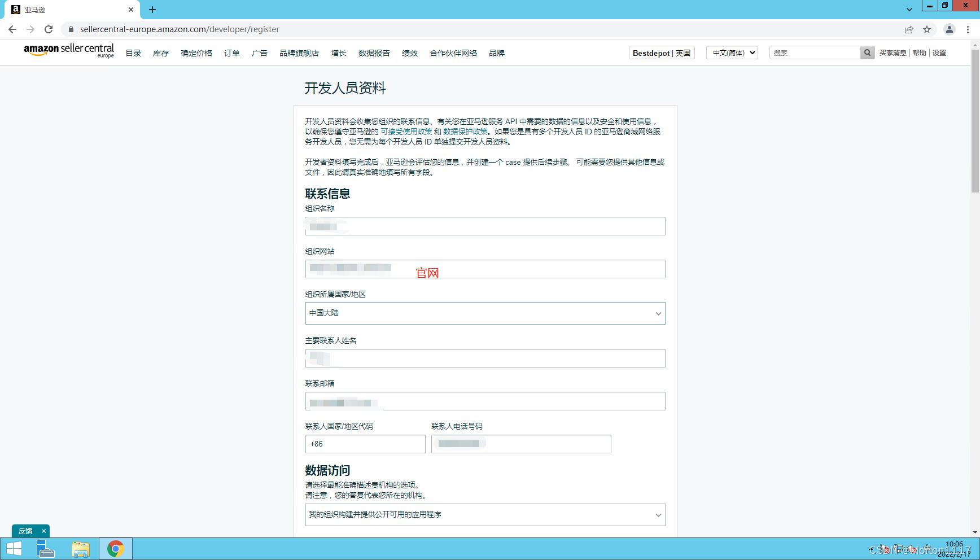This screenshot has width=980, height=560.
Task: Open the 买家消息 link
Action: pos(893,53)
